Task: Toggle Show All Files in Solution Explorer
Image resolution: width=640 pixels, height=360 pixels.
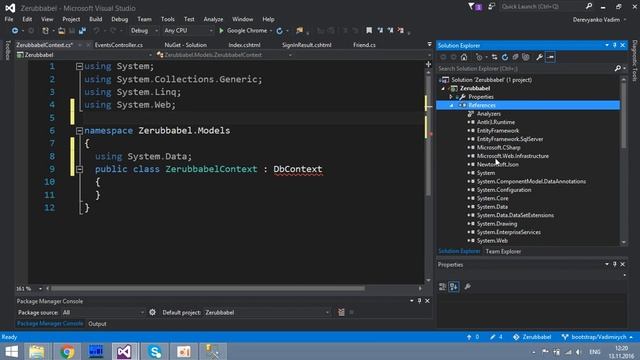Action: 526,57
